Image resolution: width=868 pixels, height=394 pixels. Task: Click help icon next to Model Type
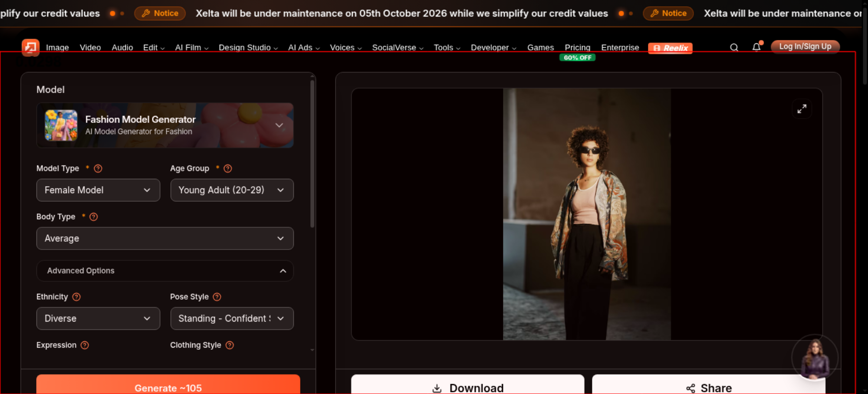pos(98,168)
